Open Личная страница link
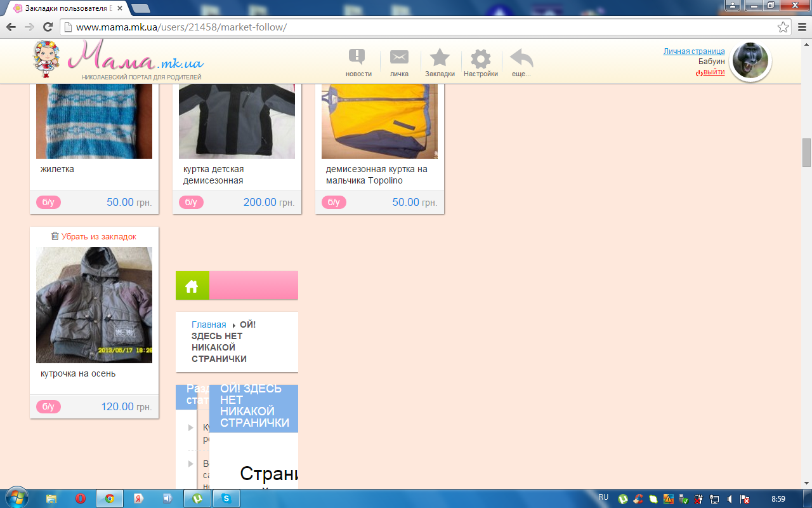812x508 pixels. (x=694, y=51)
